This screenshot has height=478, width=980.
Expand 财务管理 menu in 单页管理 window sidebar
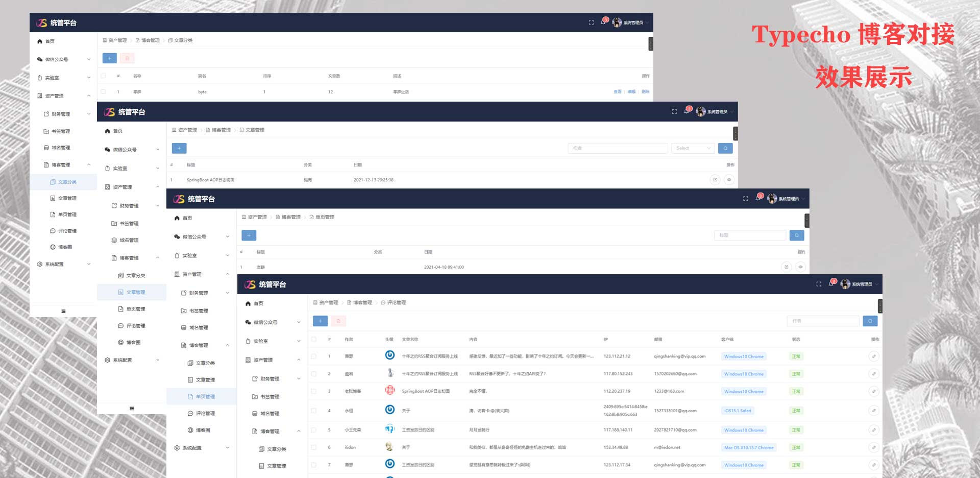tap(202, 293)
